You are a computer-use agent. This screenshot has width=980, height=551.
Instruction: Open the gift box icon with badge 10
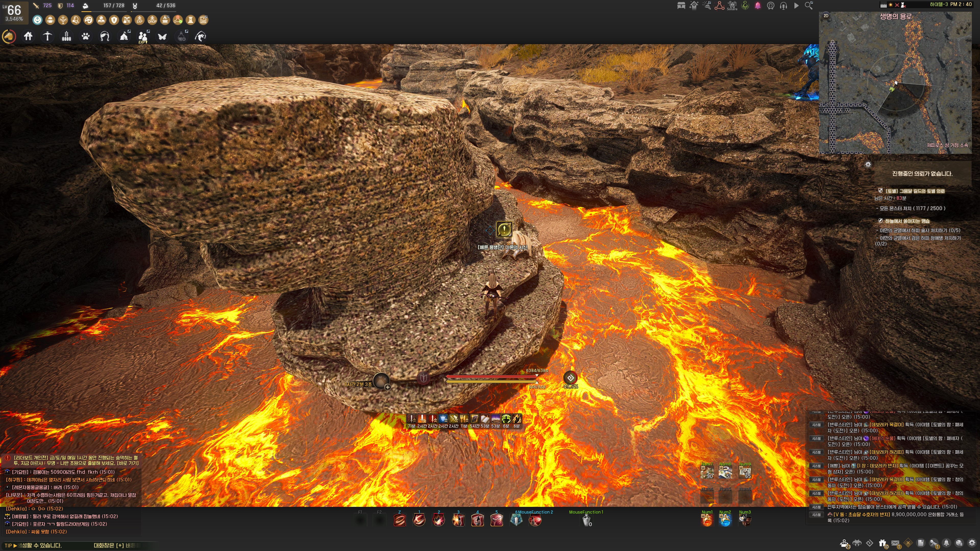click(882, 543)
